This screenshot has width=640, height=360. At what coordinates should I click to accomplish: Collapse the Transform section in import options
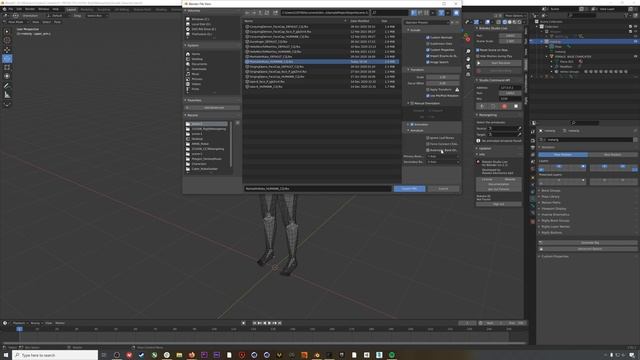point(416,70)
